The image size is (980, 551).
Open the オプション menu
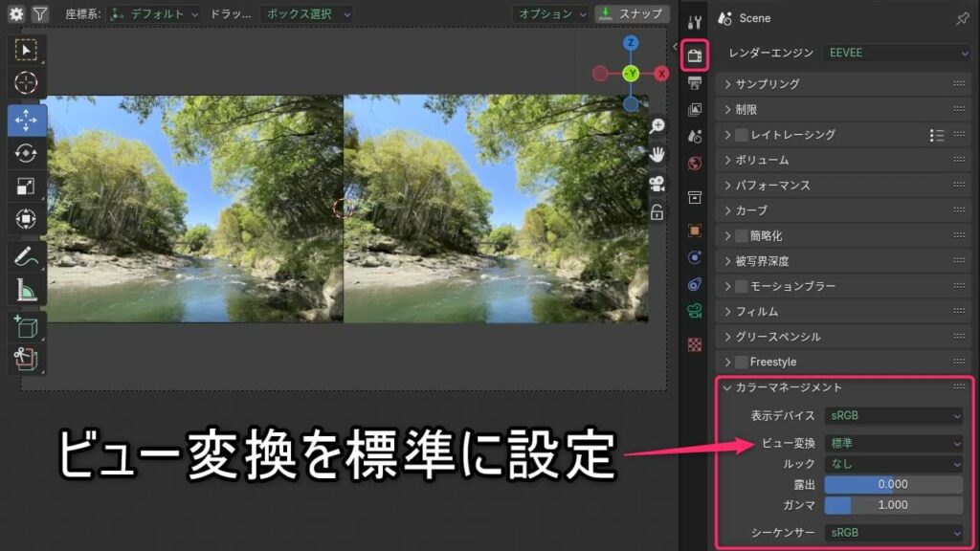550,13
